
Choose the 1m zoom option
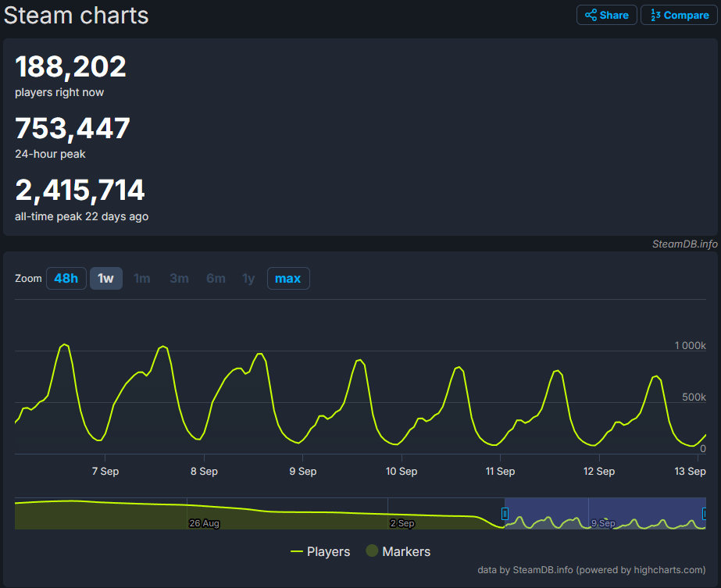tap(141, 279)
